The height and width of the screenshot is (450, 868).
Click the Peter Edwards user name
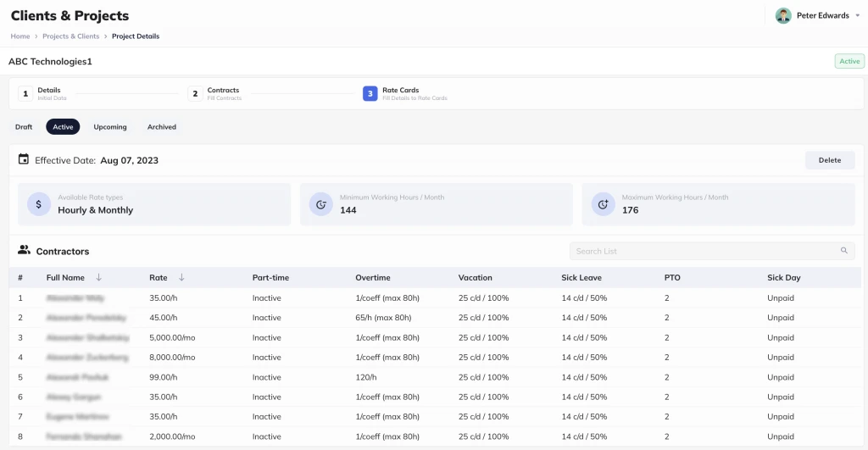click(822, 15)
